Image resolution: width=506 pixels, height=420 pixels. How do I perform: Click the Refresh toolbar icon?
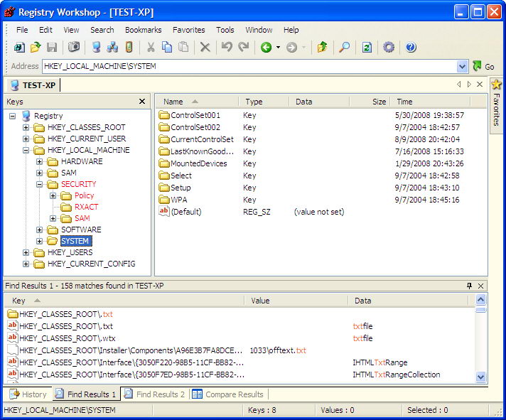click(x=367, y=48)
